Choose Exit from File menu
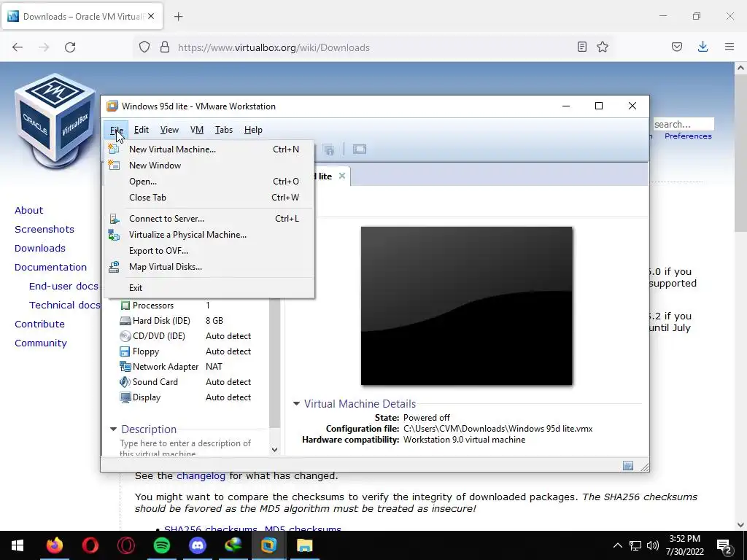Image resolution: width=747 pixels, height=560 pixels. click(209, 287)
